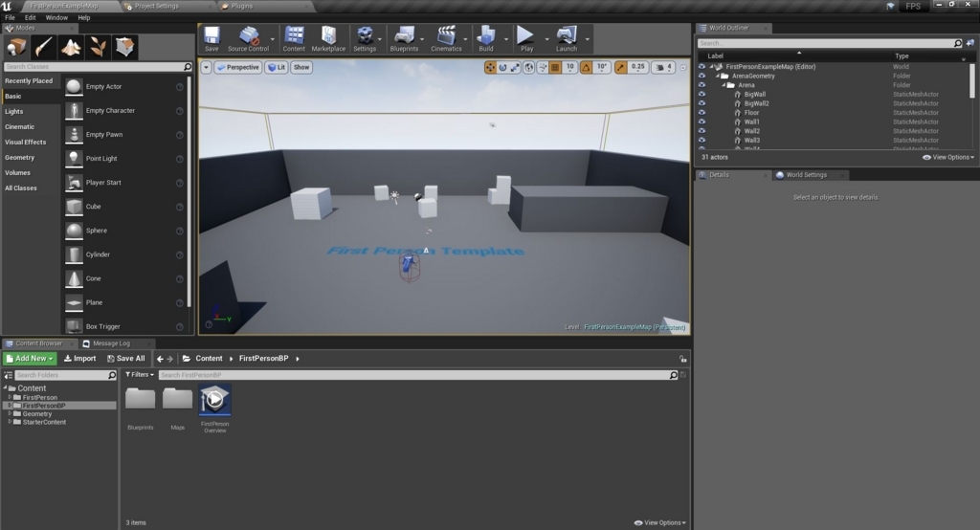Open World Outliner View Options dropdown

pyautogui.click(x=948, y=157)
